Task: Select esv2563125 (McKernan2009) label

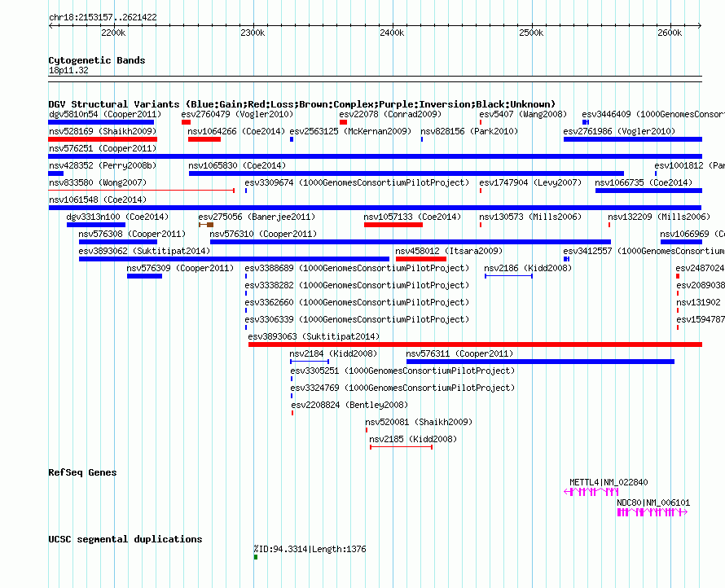Action: [x=350, y=131]
